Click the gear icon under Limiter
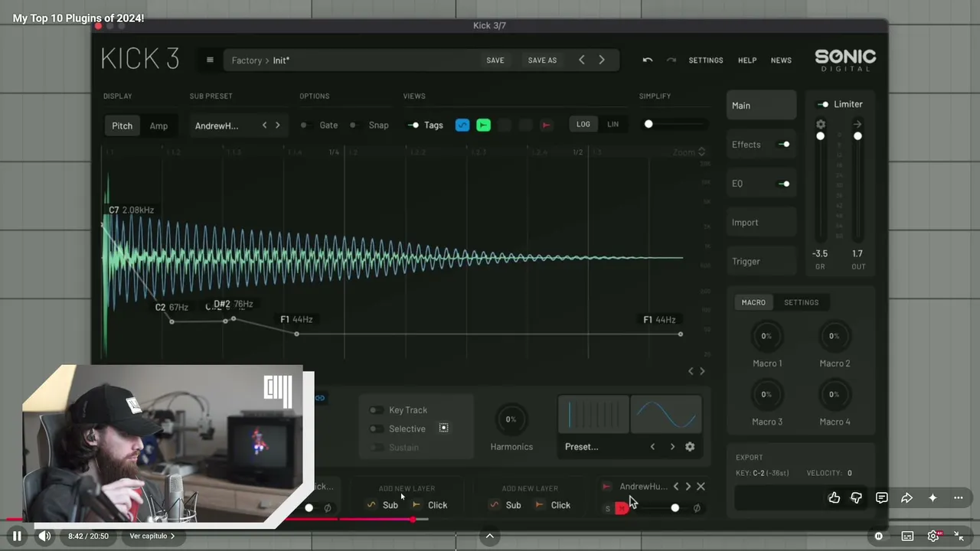Image resolution: width=980 pixels, height=551 pixels. [x=821, y=124]
